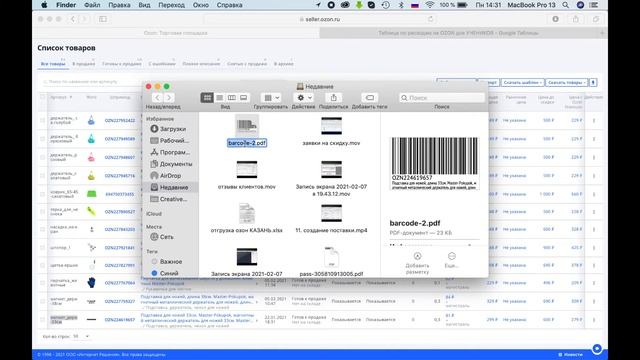Open product link OZN227952422

(120, 120)
